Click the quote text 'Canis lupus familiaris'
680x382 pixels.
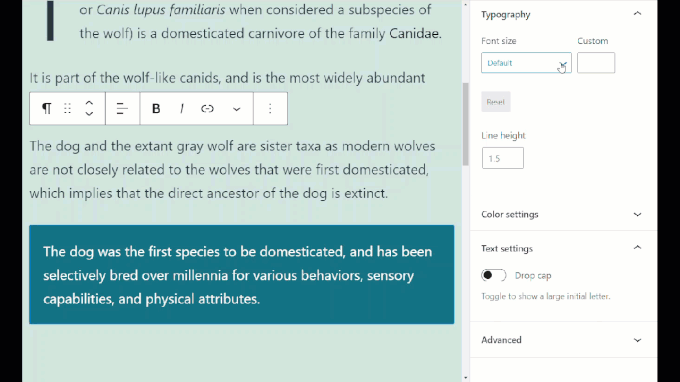coord(160,10)
